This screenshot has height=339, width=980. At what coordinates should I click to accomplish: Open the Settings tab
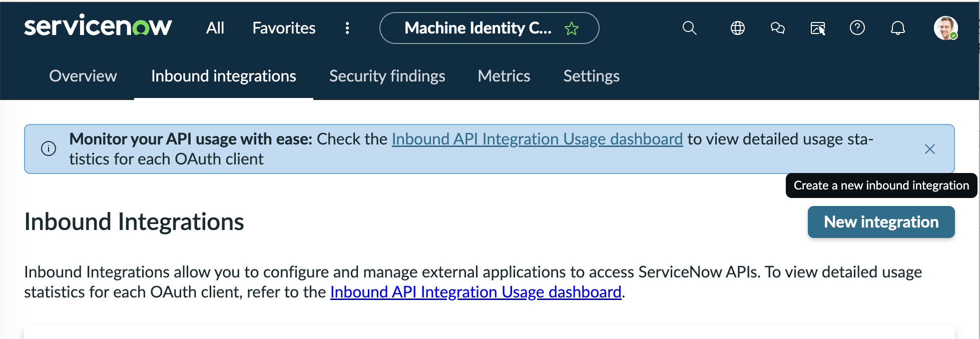(x=592, y=76)
